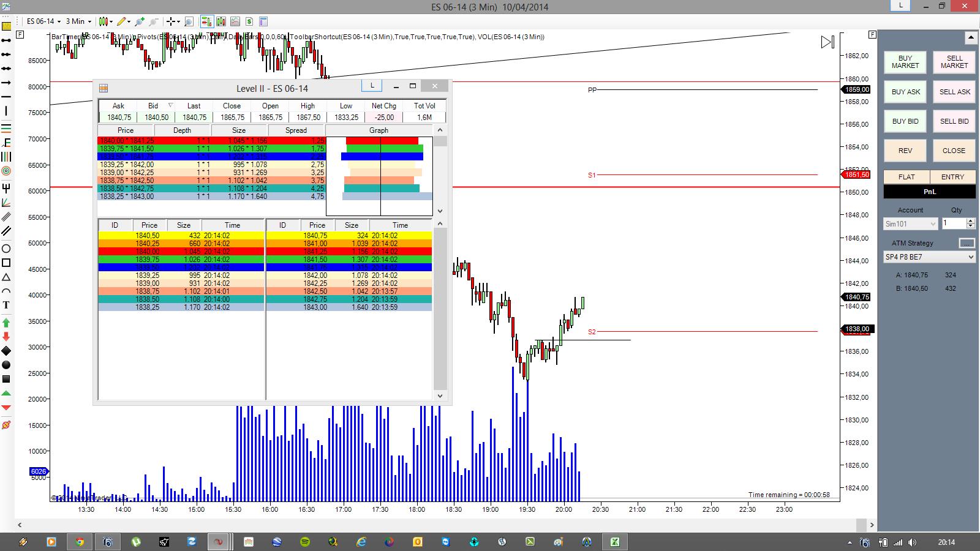This screenshot has height=551, width=980.
Task: Select the ellipse drawing tool
Action: point(6,249)
